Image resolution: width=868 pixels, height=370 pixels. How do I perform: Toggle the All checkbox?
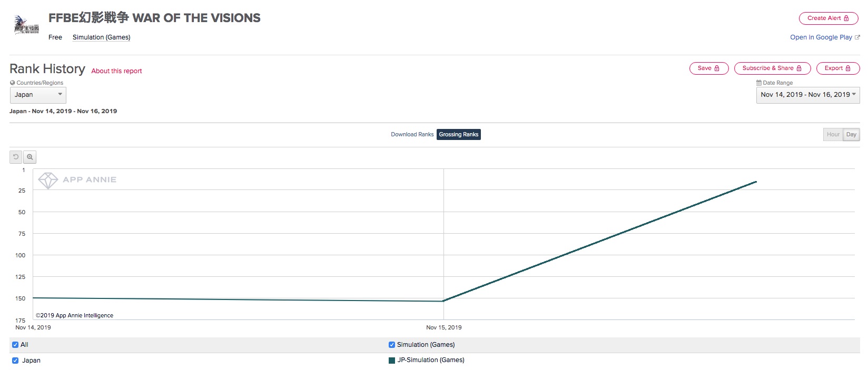15,345
